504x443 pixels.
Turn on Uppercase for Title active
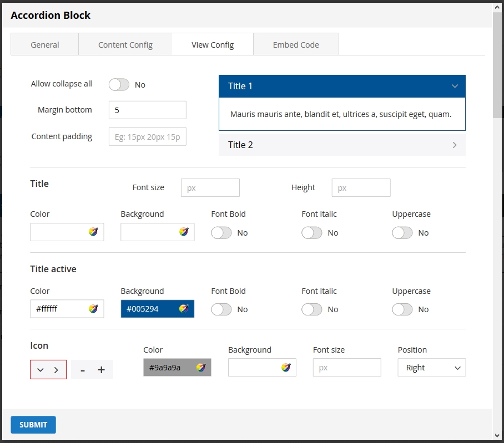[402, 309]
